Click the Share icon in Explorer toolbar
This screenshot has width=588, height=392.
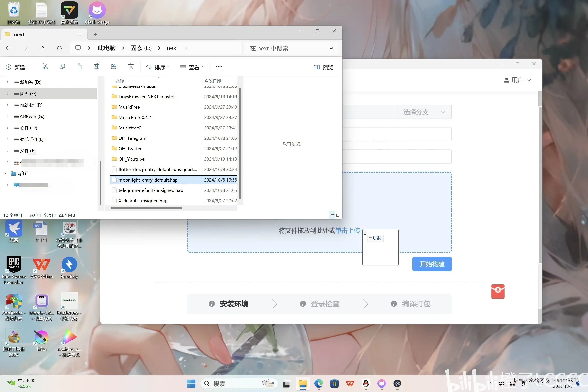click(114, 67)
